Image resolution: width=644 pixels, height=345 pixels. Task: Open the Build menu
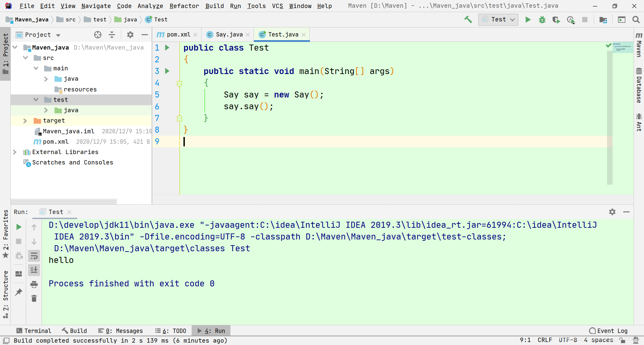215,6
